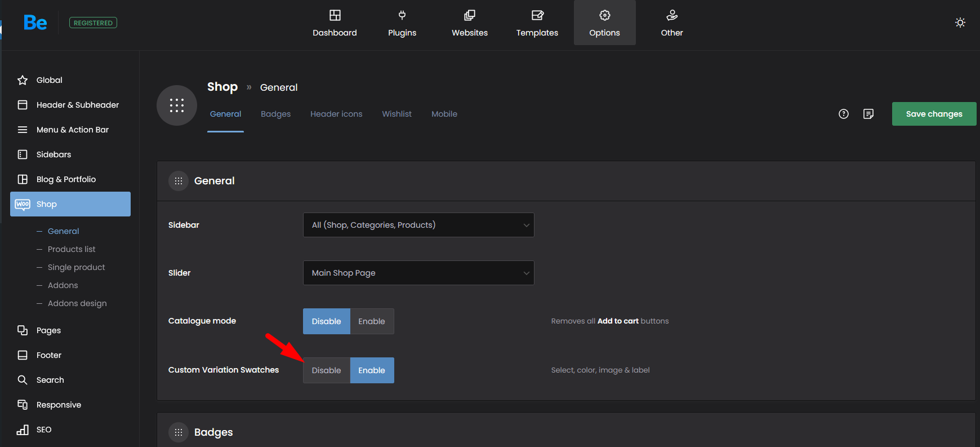Click the Pages sidebar icon
The image size is (980, 447).
(23, 330)
